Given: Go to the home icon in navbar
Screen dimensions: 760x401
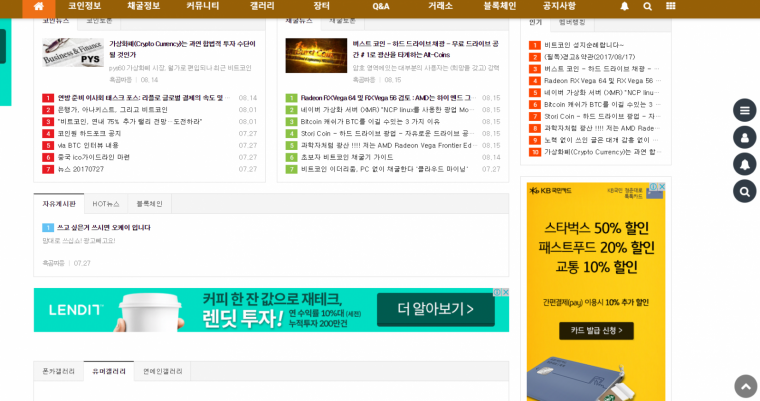Looking at the screenshot, I should click(x=39, y=7).
